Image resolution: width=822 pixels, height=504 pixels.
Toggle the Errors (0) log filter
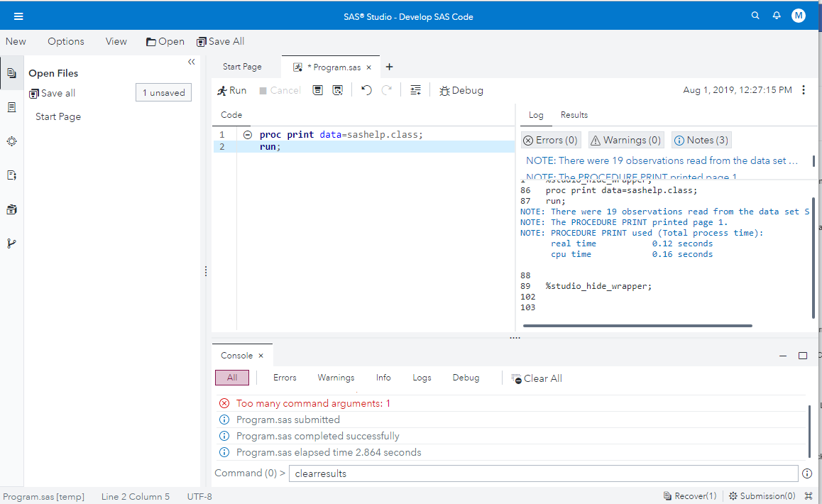(x=551, y=140)
